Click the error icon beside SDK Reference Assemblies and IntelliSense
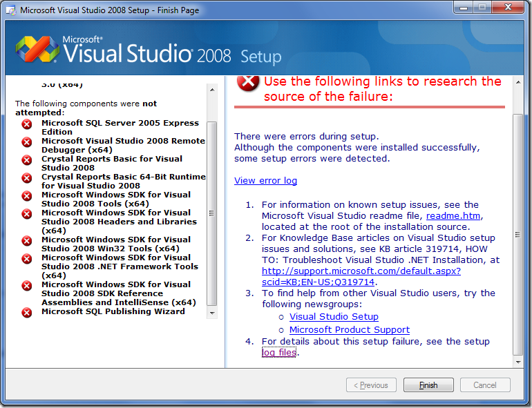The height and width of the screenshot is (408, 532). pos(27,286)
